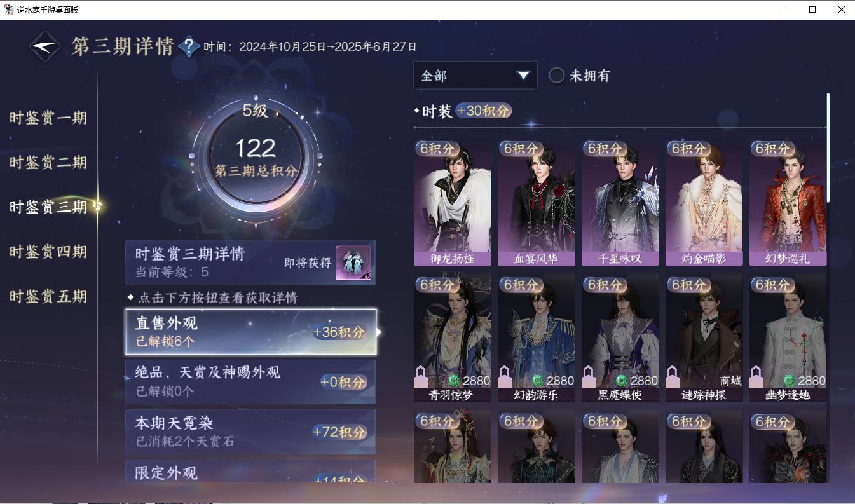
Task: Click the lock icon on 青羽惊梦
Action: [x=421, y=376]
